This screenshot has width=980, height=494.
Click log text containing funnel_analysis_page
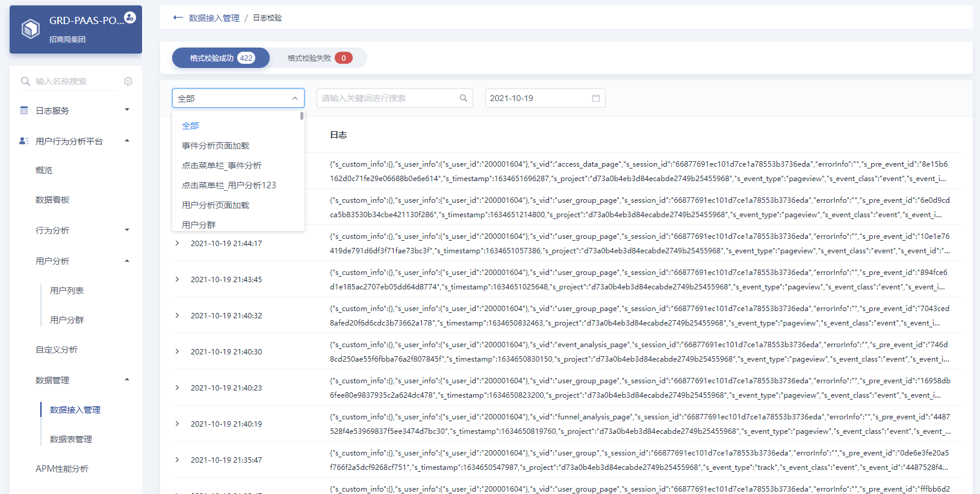pyautogui.click(x=640, y=424)
